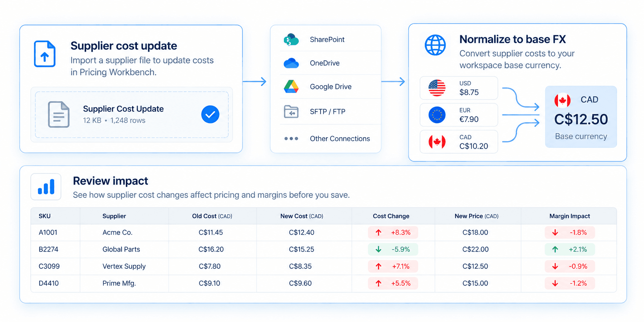Click the US flag icon for USD
Viewport: 644px width, 322px height.
pyautogui.click(x=437, y=88)
